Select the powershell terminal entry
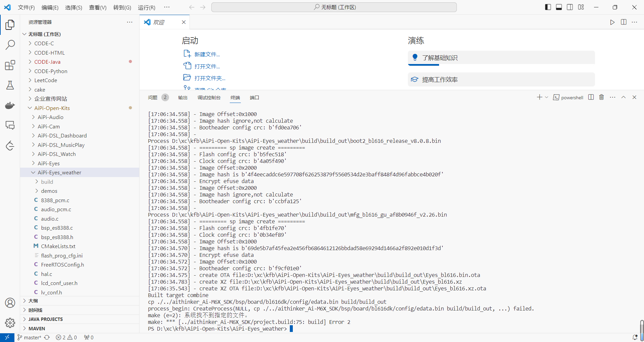Image resolution: width=644 pixels, height=342 pixels. (x=568, y=98)
